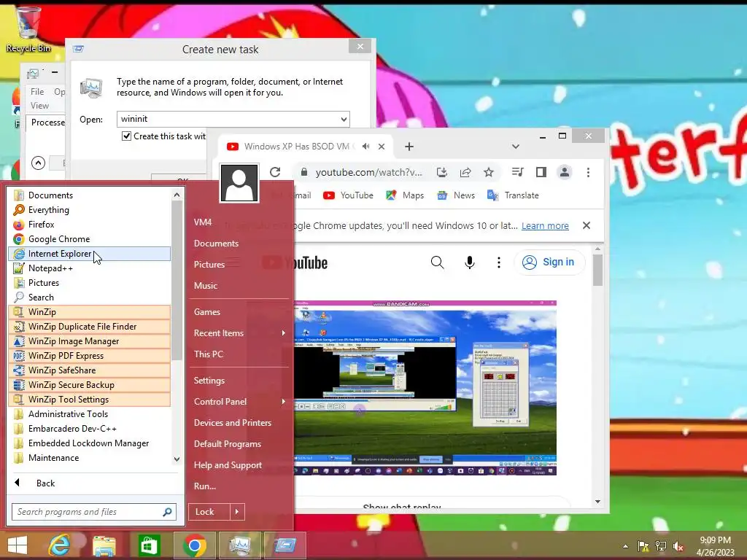Open Notepad++ from programs list
The image size is (747, 560).
pyautogui.click(x=90, y=268)
